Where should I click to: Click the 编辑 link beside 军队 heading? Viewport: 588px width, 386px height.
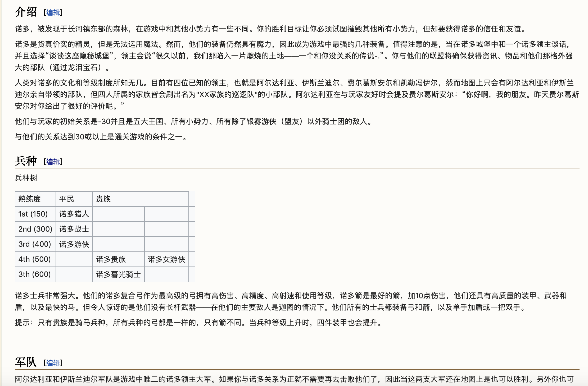tap(53, 363)
